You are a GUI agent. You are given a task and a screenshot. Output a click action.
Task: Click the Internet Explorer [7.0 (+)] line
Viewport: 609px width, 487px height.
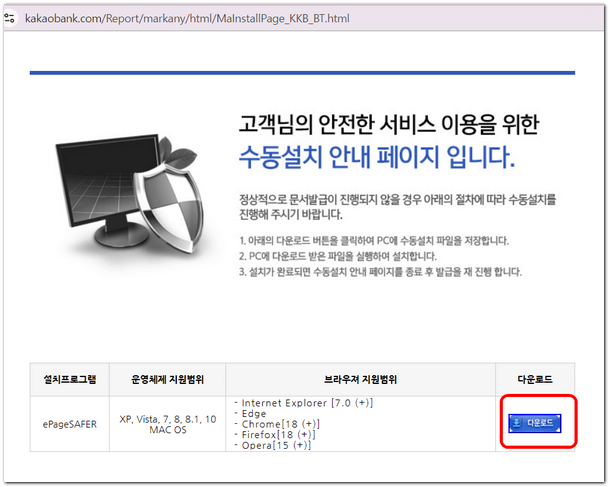point(304,403)
